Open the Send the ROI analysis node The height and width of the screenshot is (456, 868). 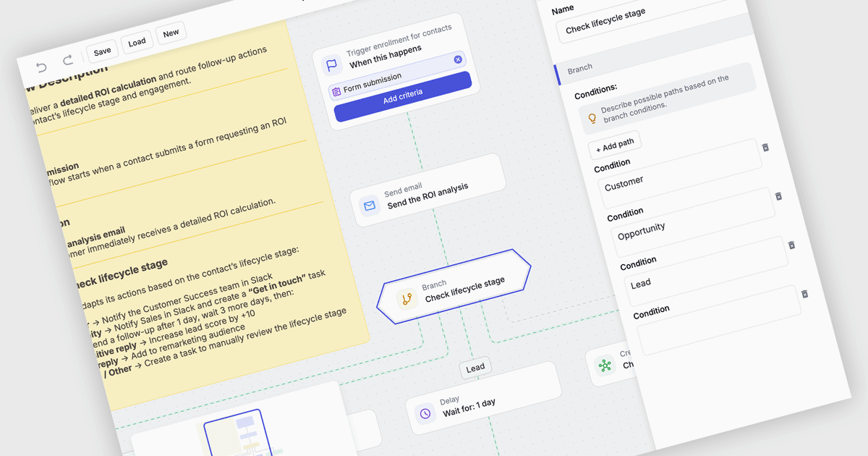[x=427, y=190]
